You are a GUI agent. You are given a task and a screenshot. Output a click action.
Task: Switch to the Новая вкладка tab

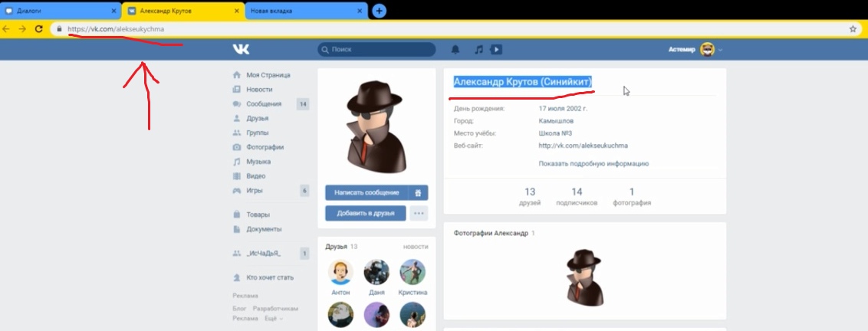305,11
